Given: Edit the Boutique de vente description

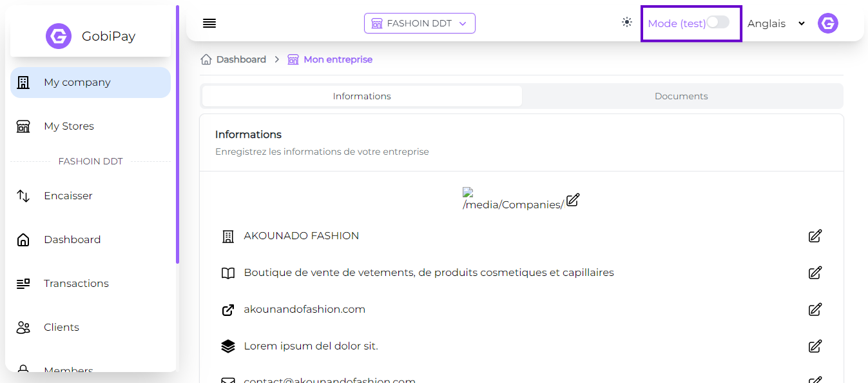Looking at the screenshot, I should (815, 273).
